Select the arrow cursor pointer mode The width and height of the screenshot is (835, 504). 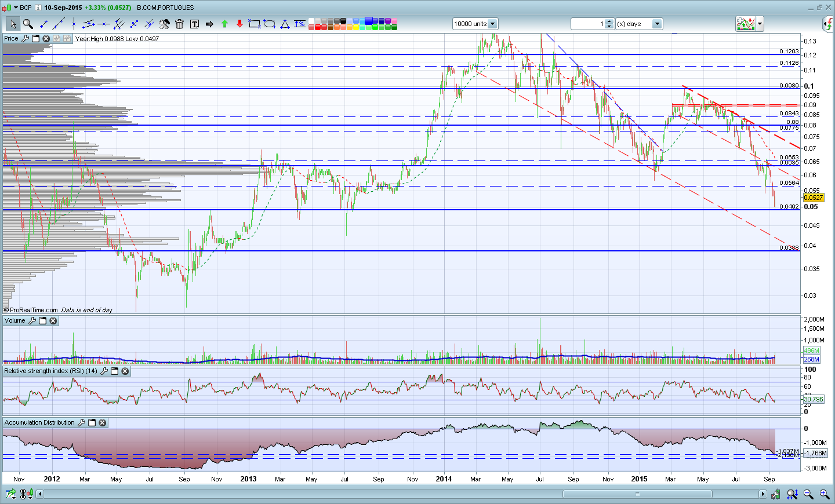(13, 24)
